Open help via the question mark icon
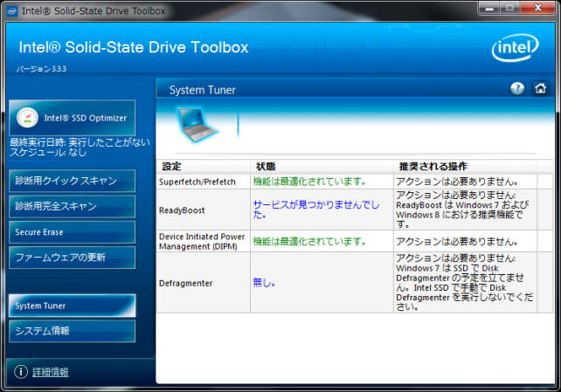Screen dimensions: 561x392 coord(517,88)
